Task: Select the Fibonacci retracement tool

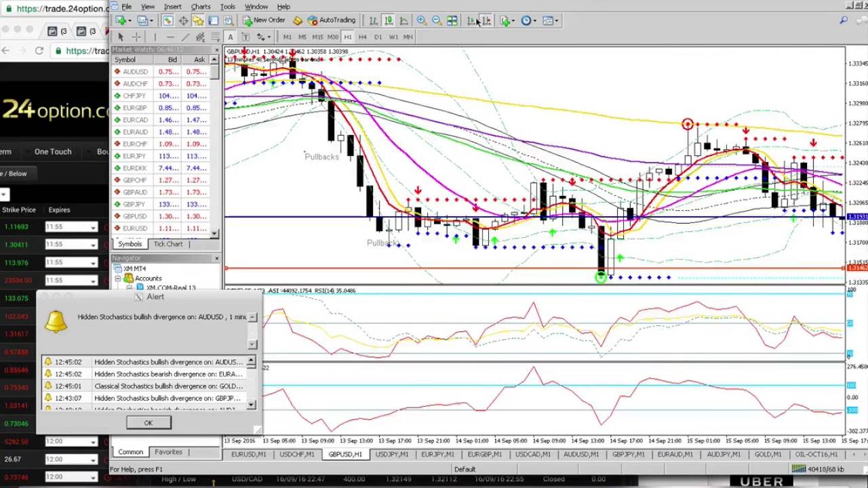Action: (215, 37)
